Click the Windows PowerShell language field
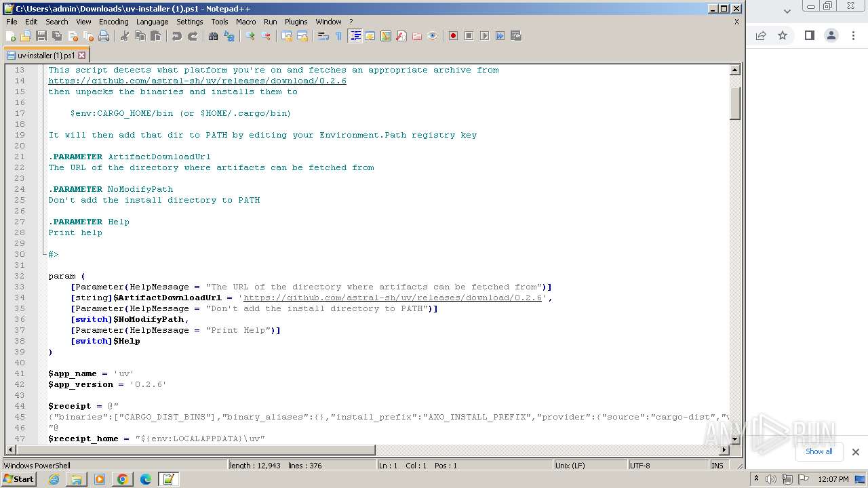The width and height of the screenshot is (868, 488). [114, 466]
